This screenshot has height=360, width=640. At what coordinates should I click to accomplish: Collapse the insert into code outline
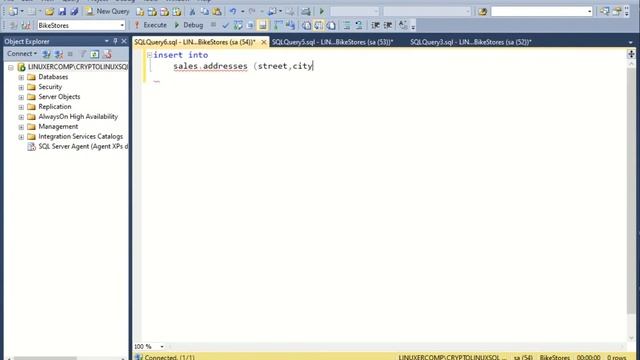[149, 55]
